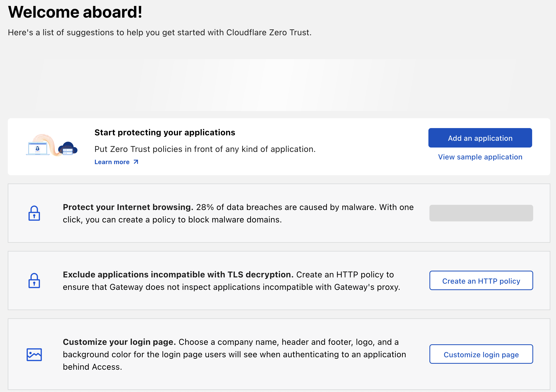Click the Start protecting your applications title

point(165,132)
